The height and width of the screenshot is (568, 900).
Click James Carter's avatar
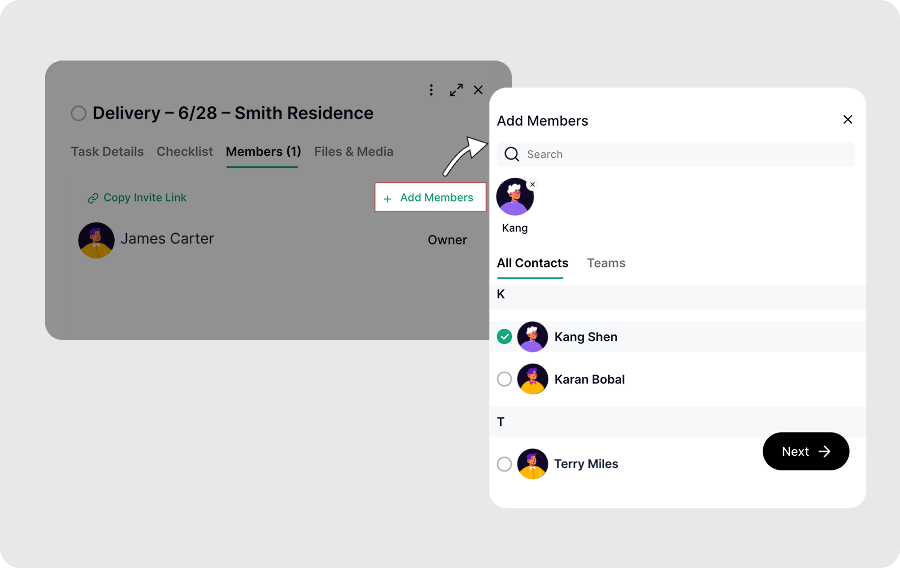96,240
